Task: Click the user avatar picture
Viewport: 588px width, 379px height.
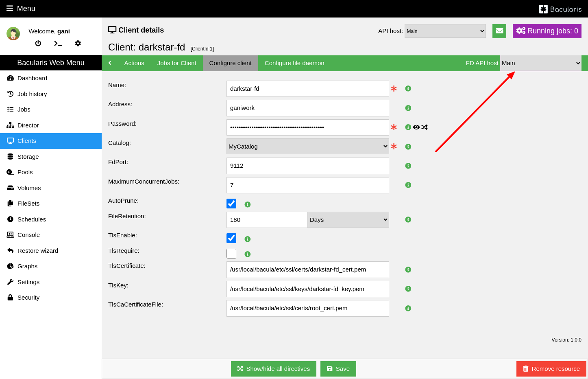Action: point(13,34)
